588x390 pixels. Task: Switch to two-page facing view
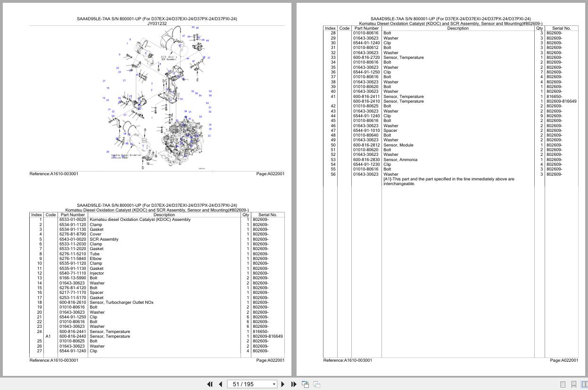585,384
